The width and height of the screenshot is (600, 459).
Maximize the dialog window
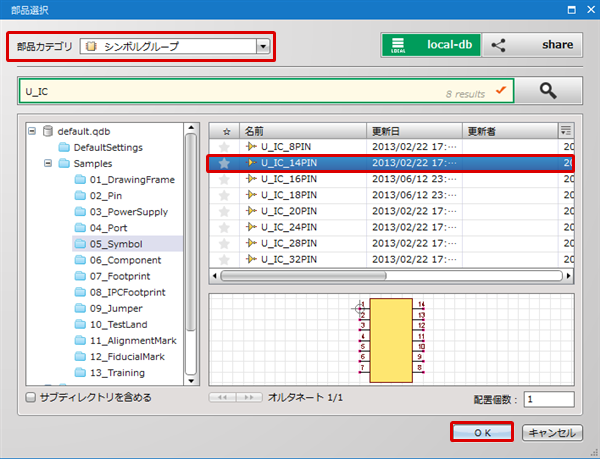tap(571, 9)
